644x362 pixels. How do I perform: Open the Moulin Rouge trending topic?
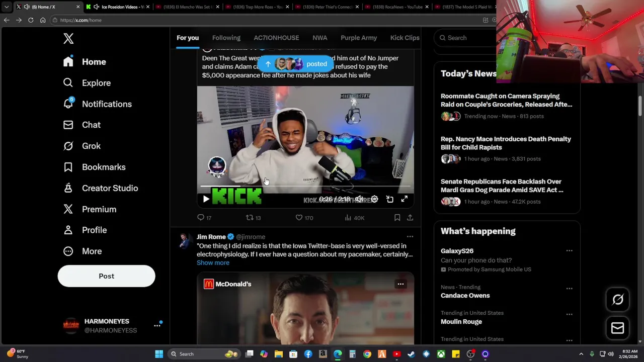(461, 322)
